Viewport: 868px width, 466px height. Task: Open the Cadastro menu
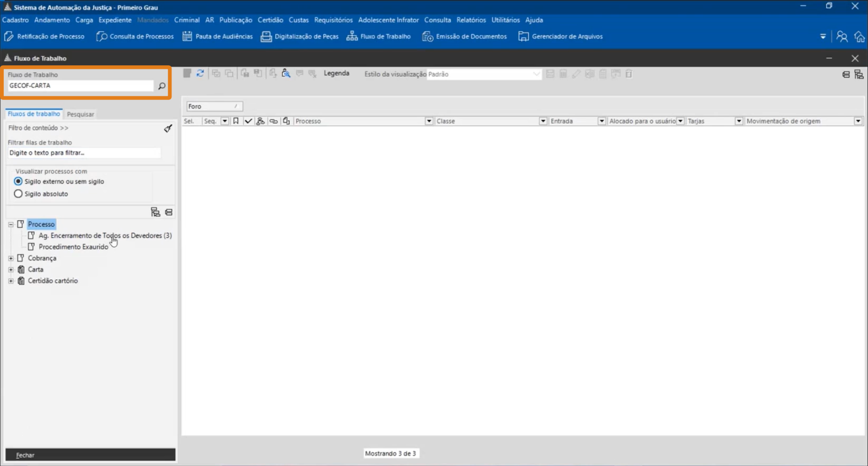pyautogui.click(x=15, y=20)
